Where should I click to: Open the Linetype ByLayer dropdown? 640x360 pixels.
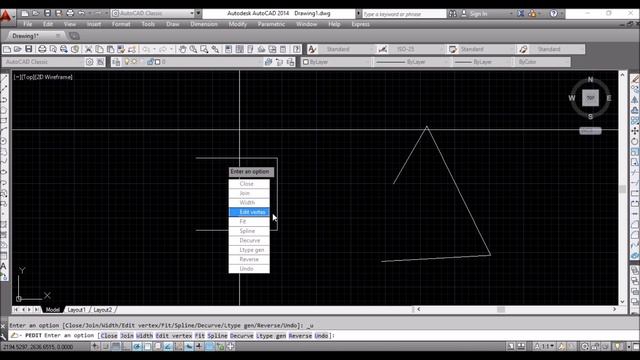411,62
